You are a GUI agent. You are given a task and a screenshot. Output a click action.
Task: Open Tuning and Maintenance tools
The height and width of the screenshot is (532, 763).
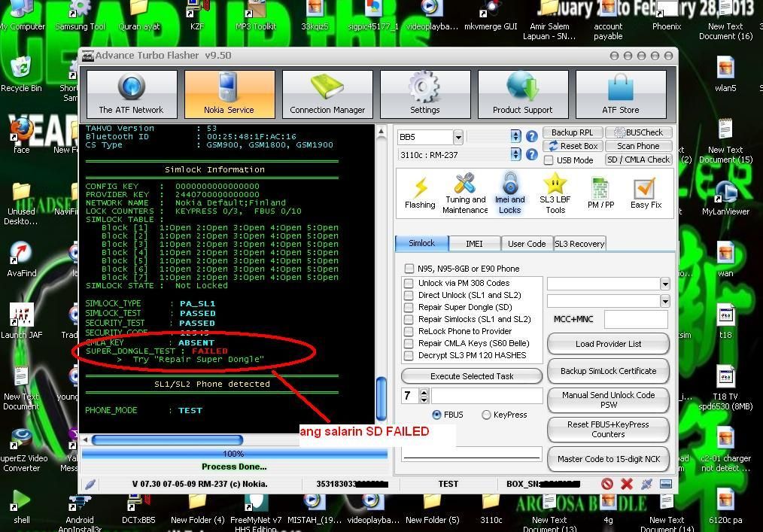[x=465, y=193]
